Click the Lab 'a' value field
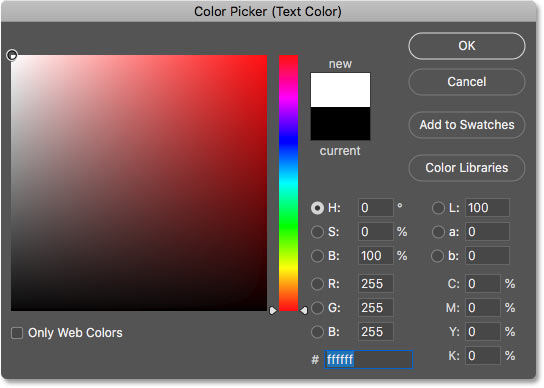The image size is (544, 388). [487, 232]
